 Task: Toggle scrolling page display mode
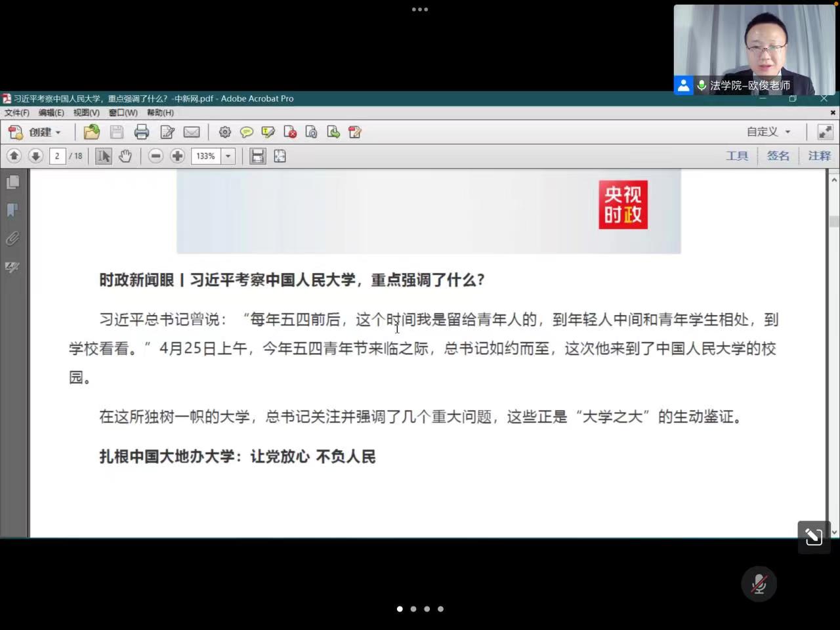point(258,156)
